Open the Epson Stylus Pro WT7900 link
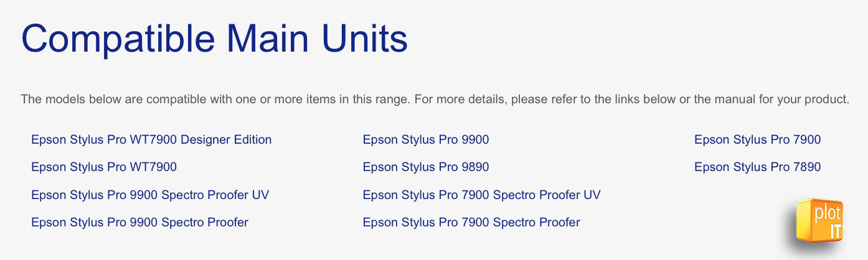The height and width of the screenshot is (260, 868). 104,167
